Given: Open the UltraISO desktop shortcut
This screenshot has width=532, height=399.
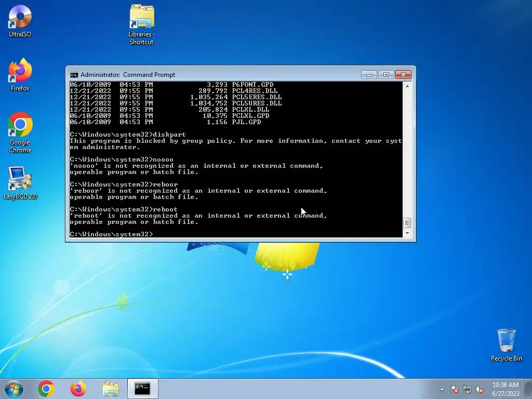Looking at the screenshot, I should point(20,21).
